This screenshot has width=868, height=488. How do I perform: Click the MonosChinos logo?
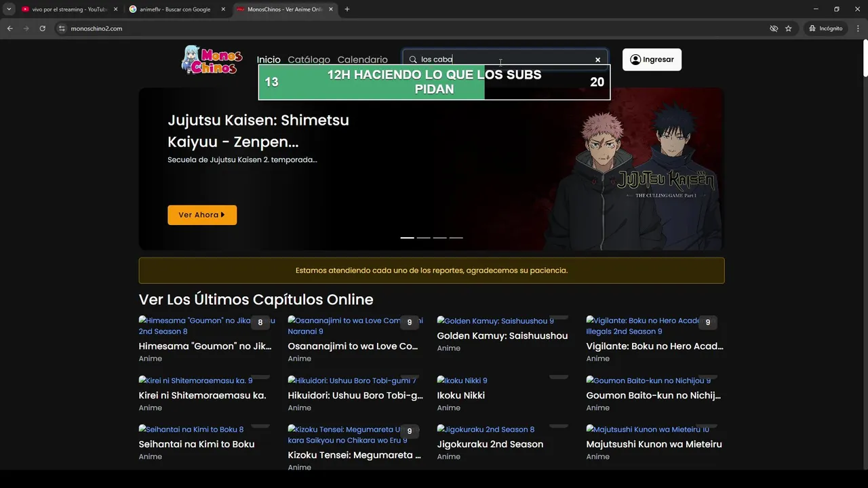(x=212, y=60)
